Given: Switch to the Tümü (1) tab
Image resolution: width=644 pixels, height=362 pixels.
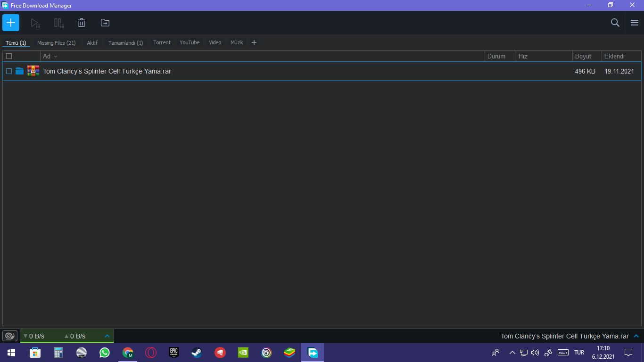Looking at the screenshot, I should tap(16, 43).
